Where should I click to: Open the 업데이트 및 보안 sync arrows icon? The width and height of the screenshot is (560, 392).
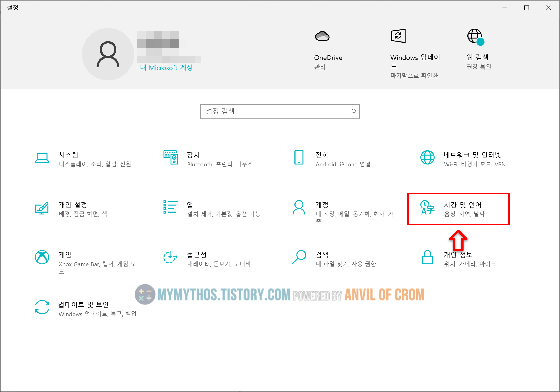pos(42,307)
